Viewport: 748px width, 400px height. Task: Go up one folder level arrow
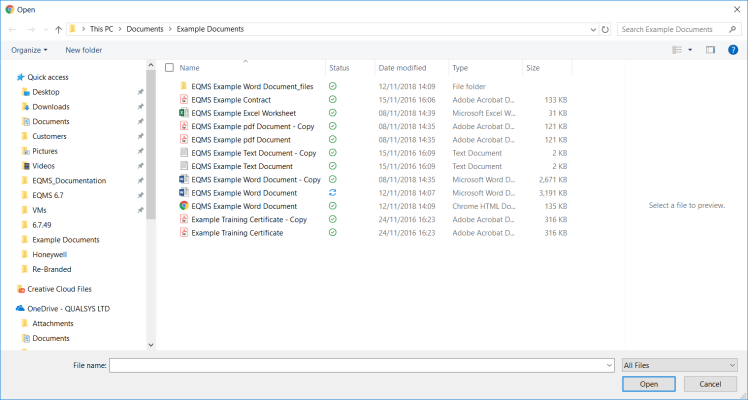pyautogui.click(x=58, y=30)
